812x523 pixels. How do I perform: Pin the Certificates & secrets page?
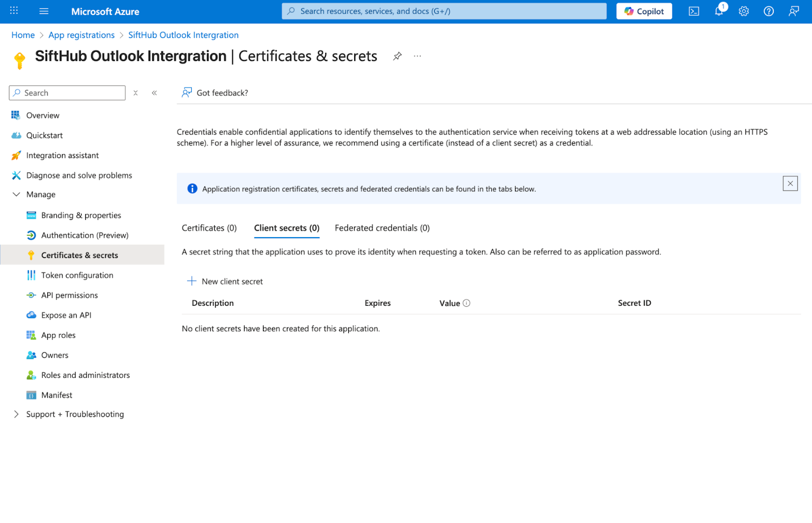click(x=397, y=56)
